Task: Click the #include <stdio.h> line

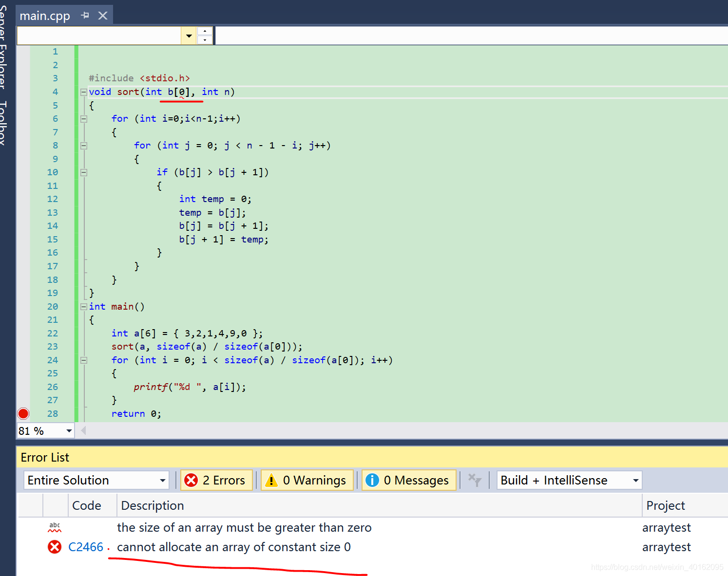Action: point(139,78)
